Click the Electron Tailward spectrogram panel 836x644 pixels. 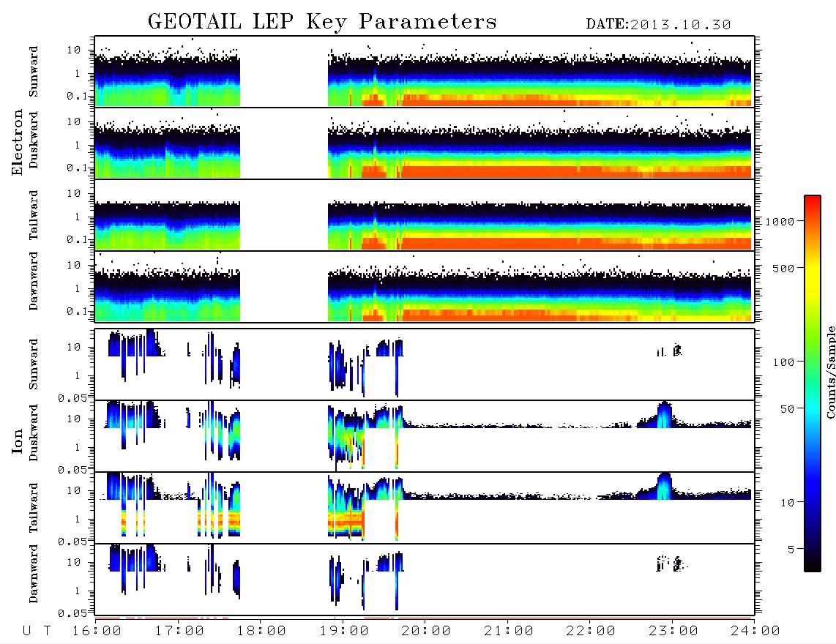click(x=425, y=215)
